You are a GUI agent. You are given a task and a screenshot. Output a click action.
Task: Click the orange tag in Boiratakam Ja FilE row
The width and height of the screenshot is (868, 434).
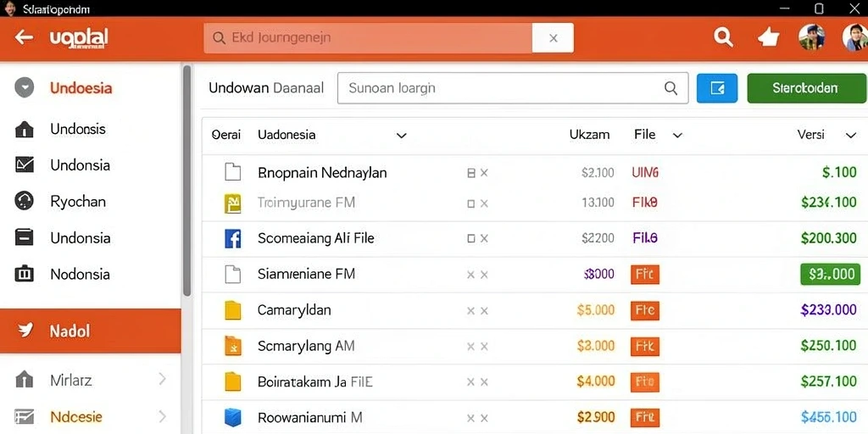coord(645,381)
